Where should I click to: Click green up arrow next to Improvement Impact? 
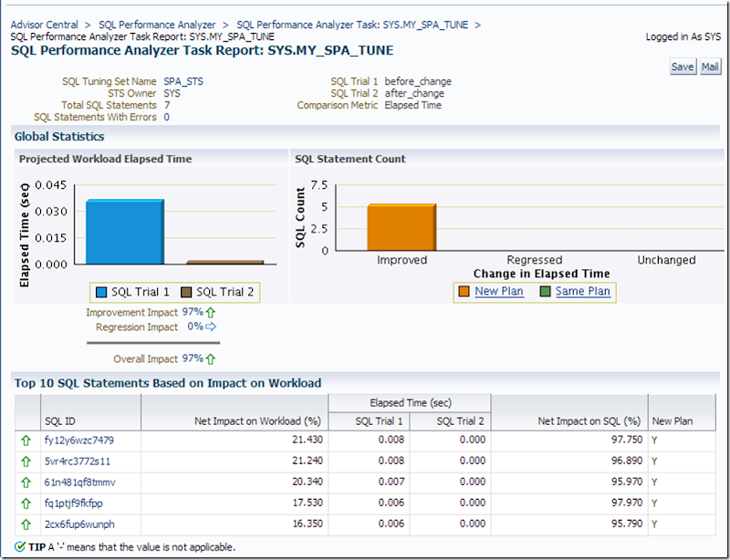(211, 312)
